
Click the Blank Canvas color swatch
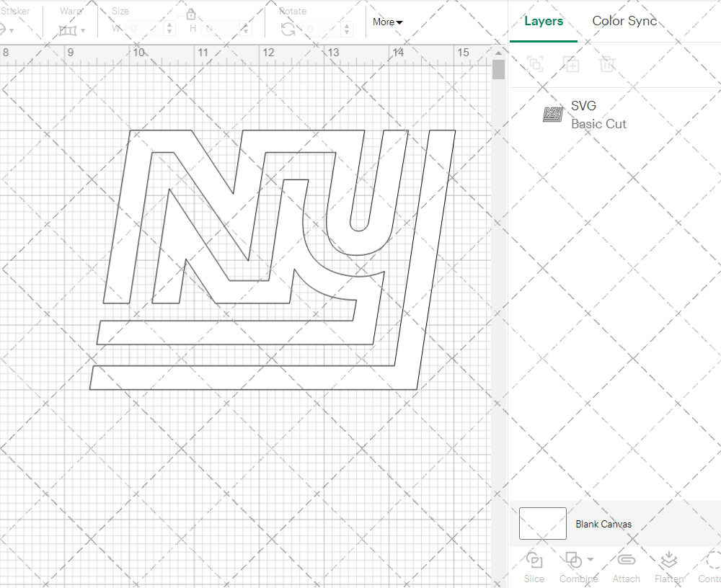click(542, 524)
